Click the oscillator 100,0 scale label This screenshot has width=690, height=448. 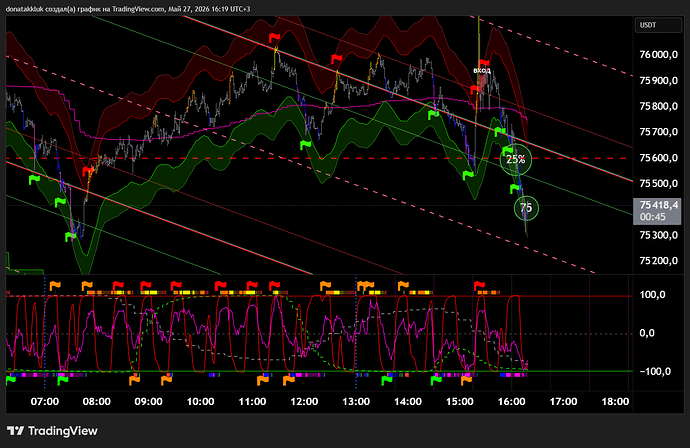click(652, 294)
